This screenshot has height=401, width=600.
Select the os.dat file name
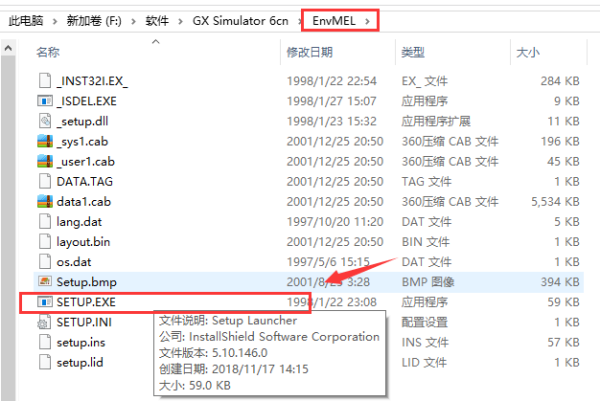point(74,262)
